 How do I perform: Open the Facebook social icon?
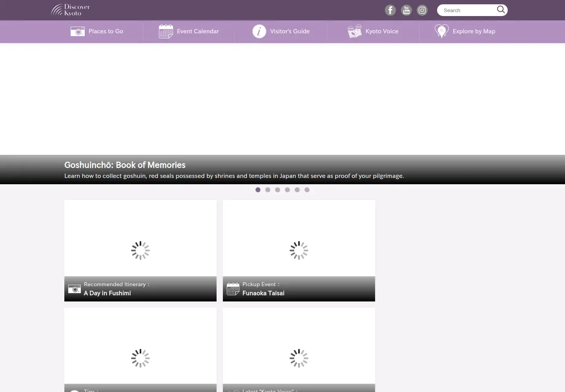[390, 10]
